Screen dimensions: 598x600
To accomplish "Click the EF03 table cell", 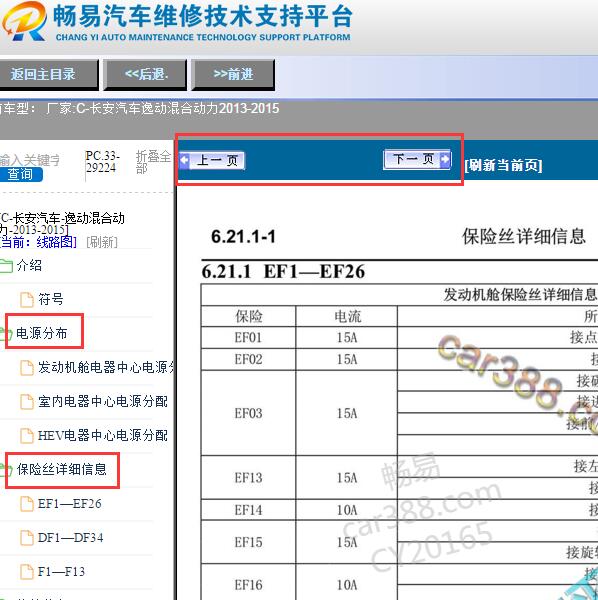I will click(248, 413).
